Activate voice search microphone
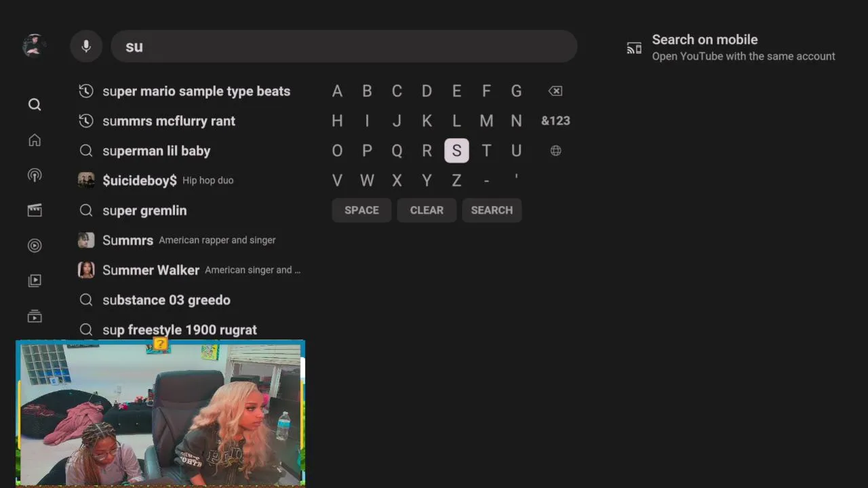The width and height of the screenshot is (868, 488). (86, 46)
